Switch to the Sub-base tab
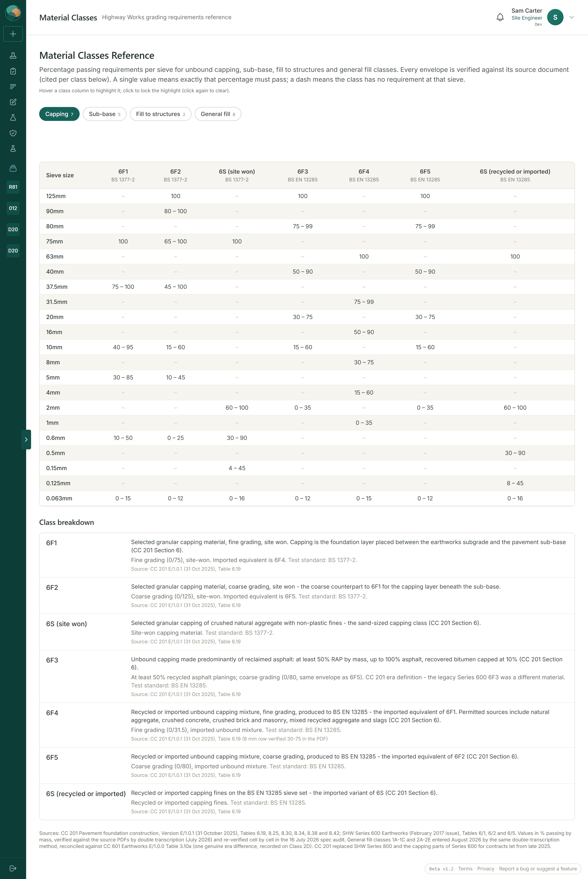The width and height of the screenshot is (588, 879). [x=105, y=114]
